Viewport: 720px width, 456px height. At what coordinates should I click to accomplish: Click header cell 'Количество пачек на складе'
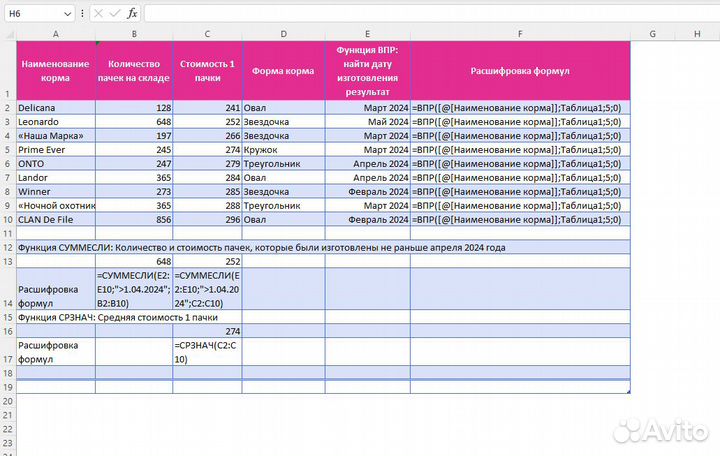coord(134,71)
